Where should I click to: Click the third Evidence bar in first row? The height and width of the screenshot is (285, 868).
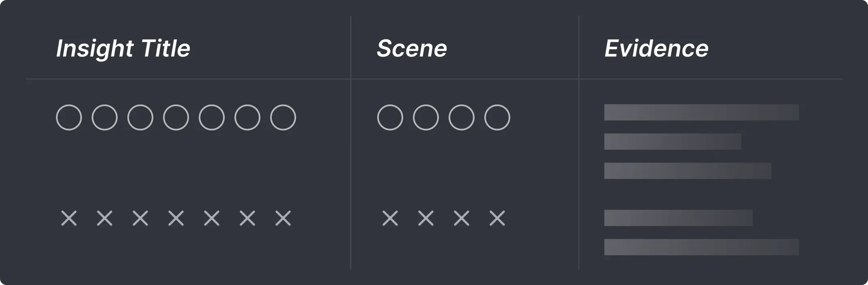(x=688, y=171)
